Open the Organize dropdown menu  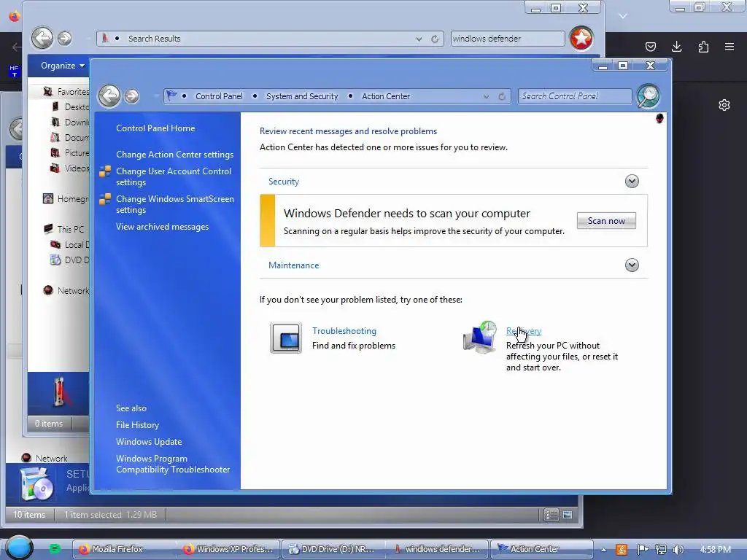click(x=63, y=66)
